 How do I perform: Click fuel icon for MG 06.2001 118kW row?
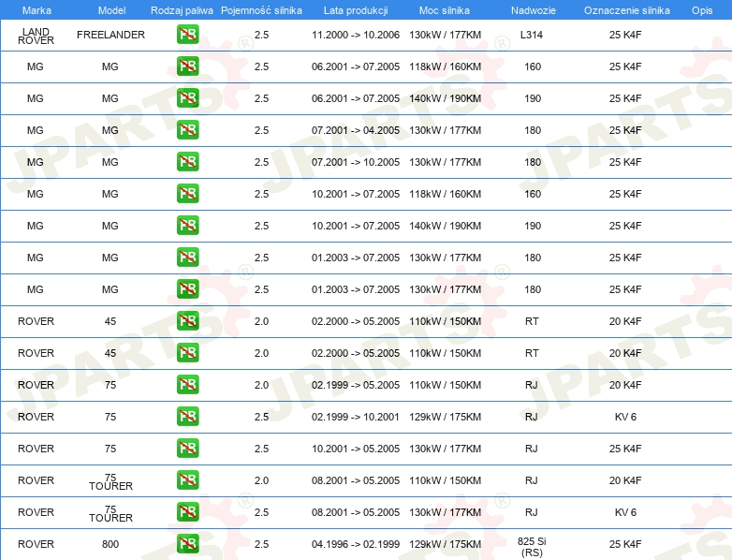[x=187, y=66]
